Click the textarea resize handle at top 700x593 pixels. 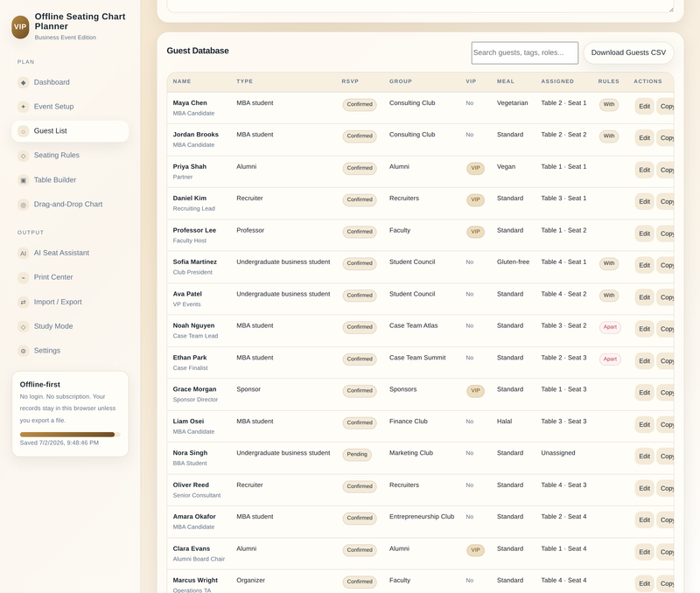[x=670, y=9]
